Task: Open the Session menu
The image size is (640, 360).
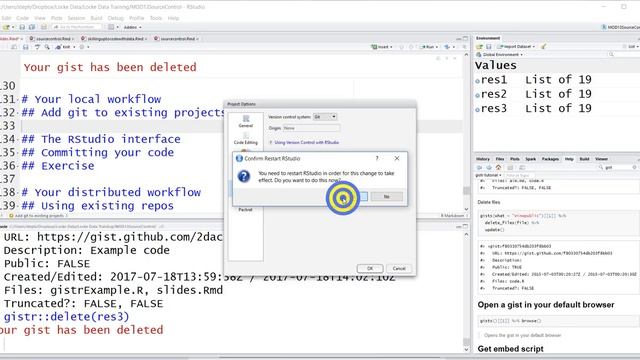Action: (x=76, y=18)
